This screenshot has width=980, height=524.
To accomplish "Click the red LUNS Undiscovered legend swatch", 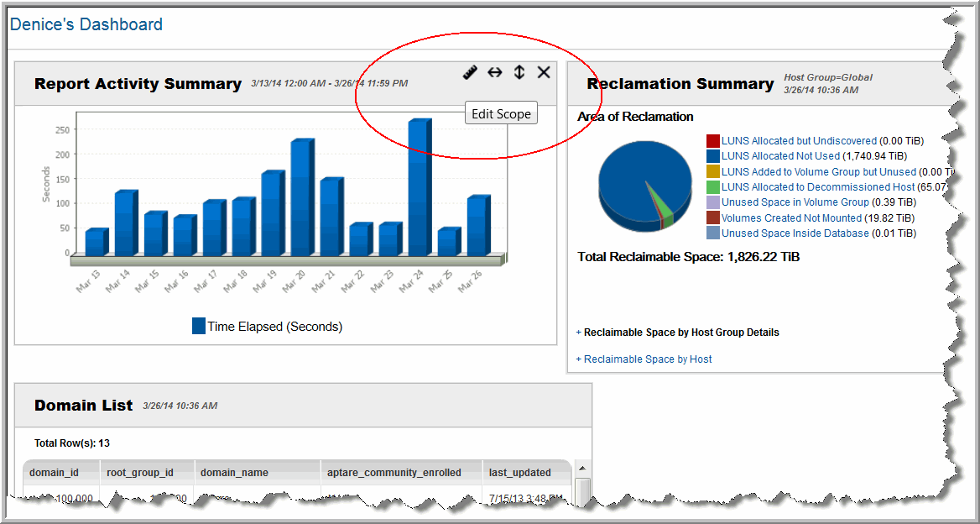I will 713,141.
